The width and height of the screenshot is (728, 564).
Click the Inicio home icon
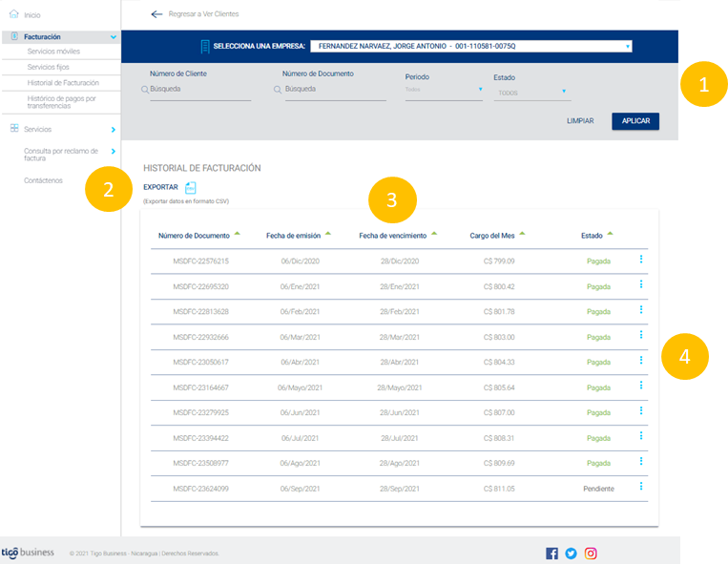click(14, 14)
